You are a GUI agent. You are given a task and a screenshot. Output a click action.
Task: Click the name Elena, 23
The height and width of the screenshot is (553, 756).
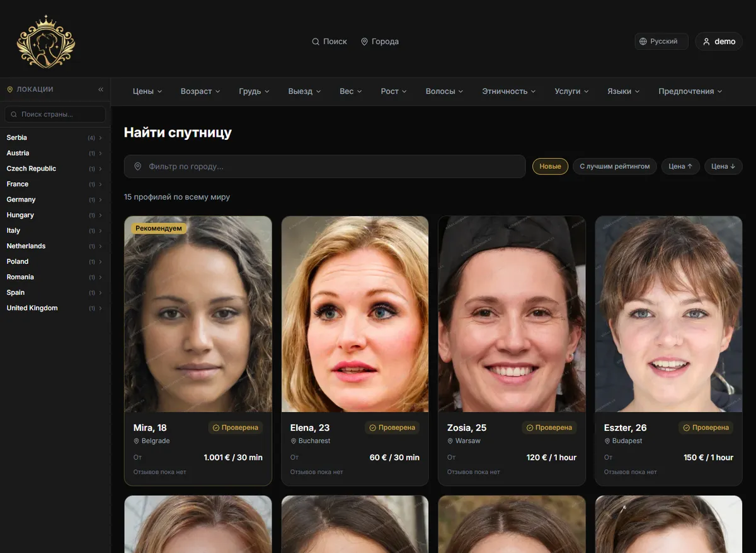310,428
